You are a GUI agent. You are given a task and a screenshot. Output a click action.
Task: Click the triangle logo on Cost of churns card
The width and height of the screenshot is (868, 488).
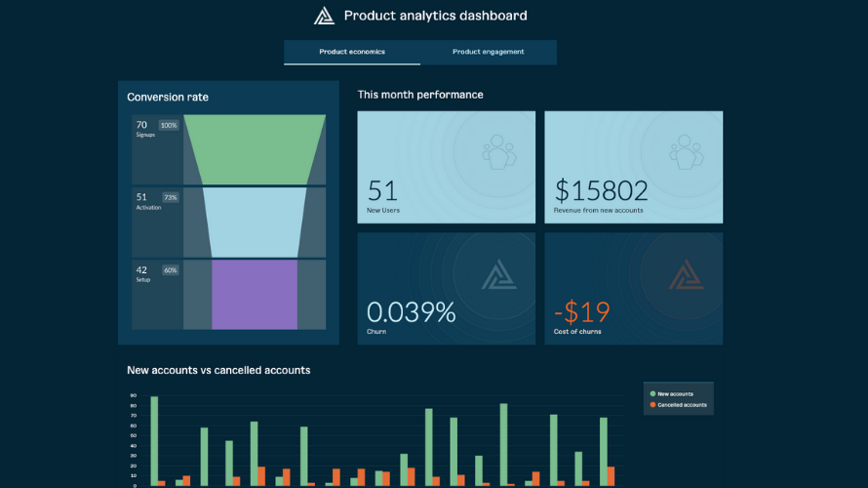(687, 275)
